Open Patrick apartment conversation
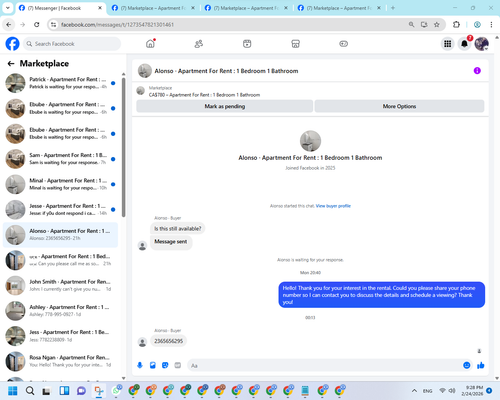Viewport: 500px width, 400px height. (60, 83)
